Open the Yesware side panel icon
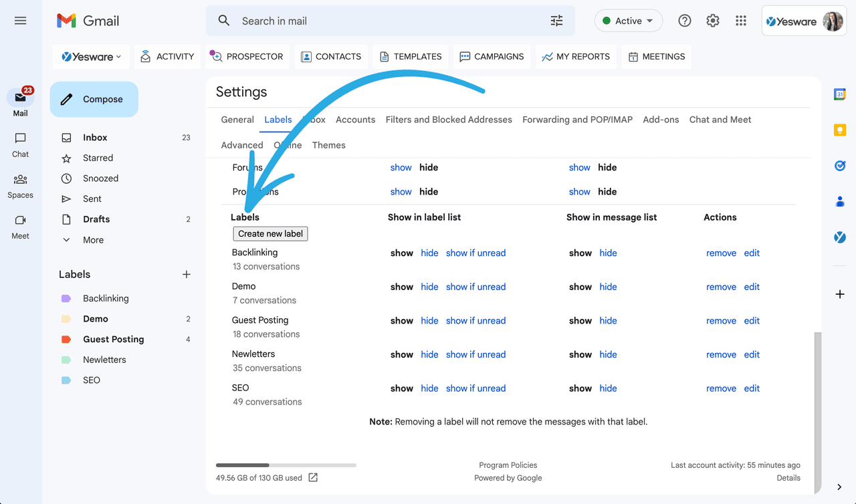Viewport: 856px width, 504px height. (839, 236)
